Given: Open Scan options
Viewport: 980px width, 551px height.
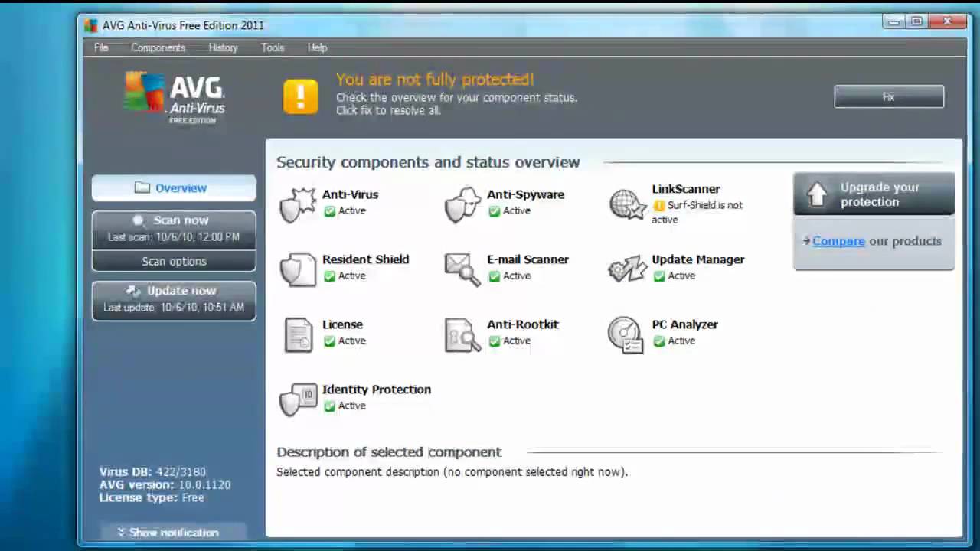Looking at the screenshot, I should [x=174, y=261].
